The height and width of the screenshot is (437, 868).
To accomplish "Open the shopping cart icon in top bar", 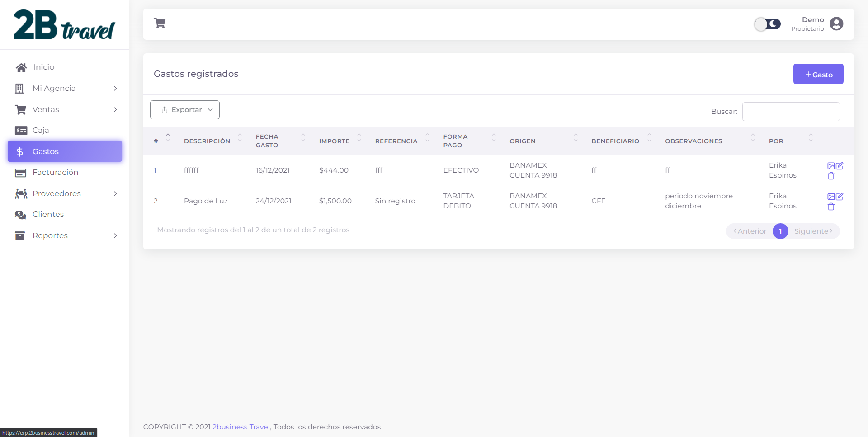I will coord(160,23).
